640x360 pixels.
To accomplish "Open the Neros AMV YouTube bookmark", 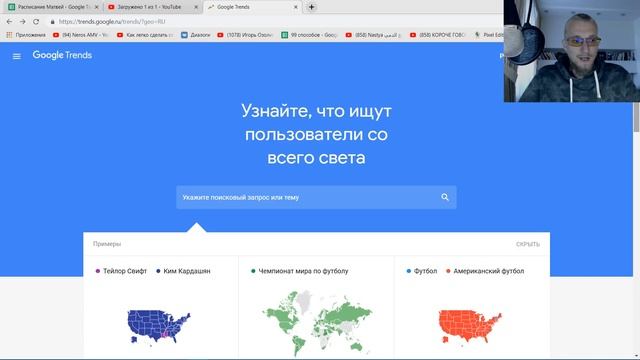I will point(81,35).
